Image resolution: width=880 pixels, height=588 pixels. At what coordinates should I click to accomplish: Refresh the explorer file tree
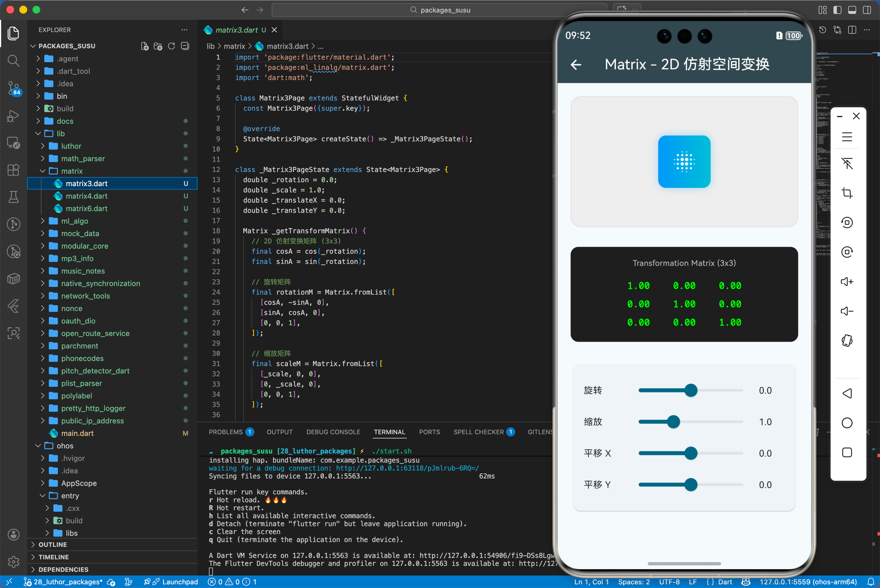click(171, 46)
